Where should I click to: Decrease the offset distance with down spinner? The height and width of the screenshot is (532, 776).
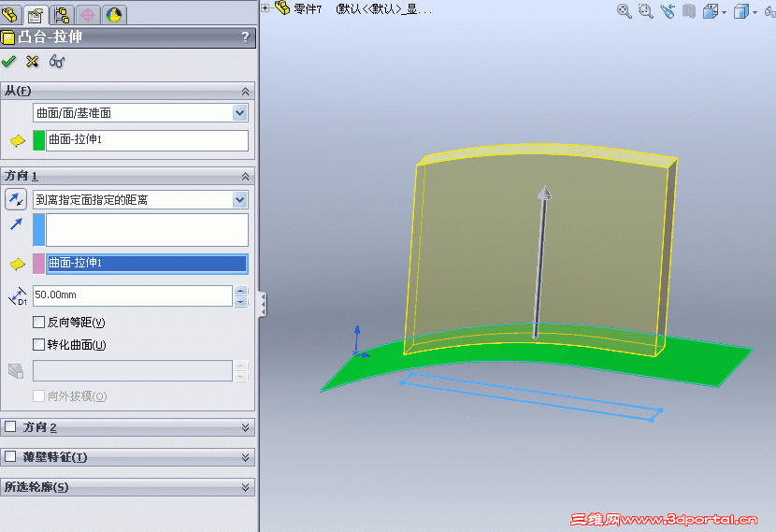coord(240,301)
